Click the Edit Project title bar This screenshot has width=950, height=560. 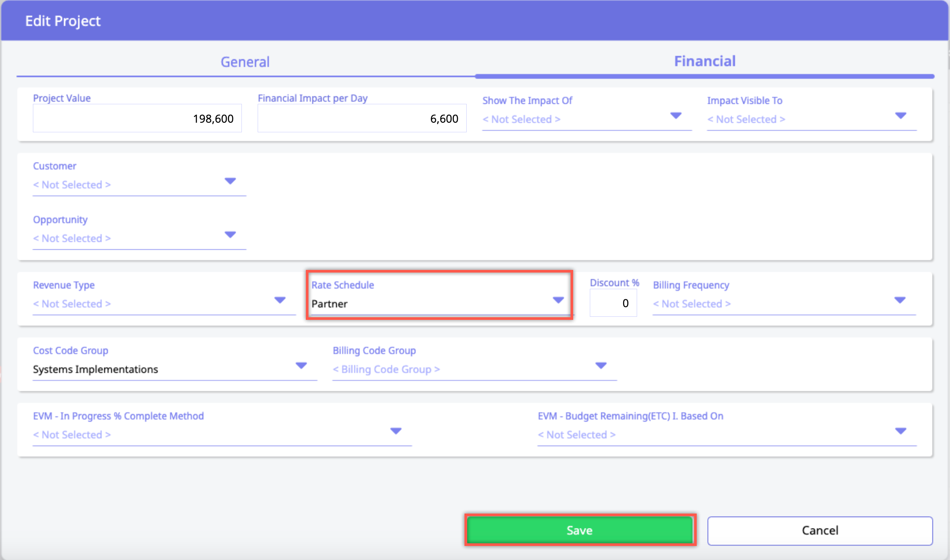[474, 21]
